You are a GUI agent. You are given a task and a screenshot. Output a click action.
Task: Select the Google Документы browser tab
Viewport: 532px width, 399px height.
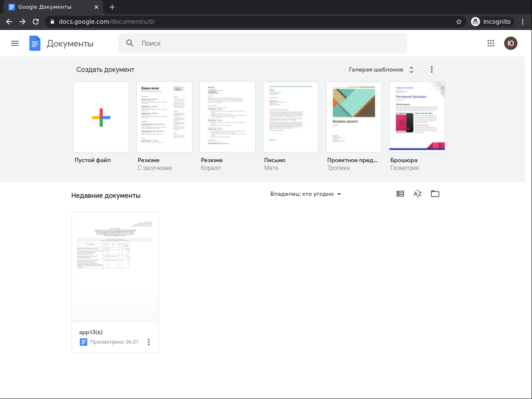click(50, 7)
